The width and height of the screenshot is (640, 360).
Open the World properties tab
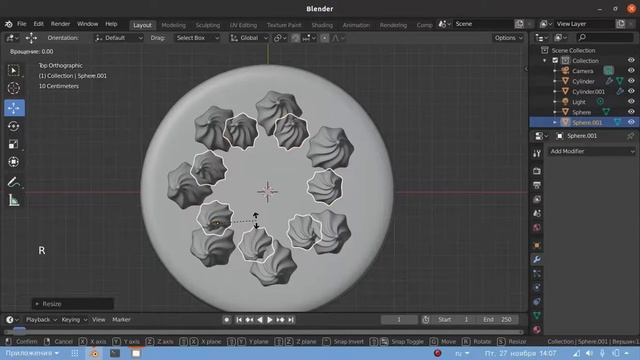(x=537, y=227)
